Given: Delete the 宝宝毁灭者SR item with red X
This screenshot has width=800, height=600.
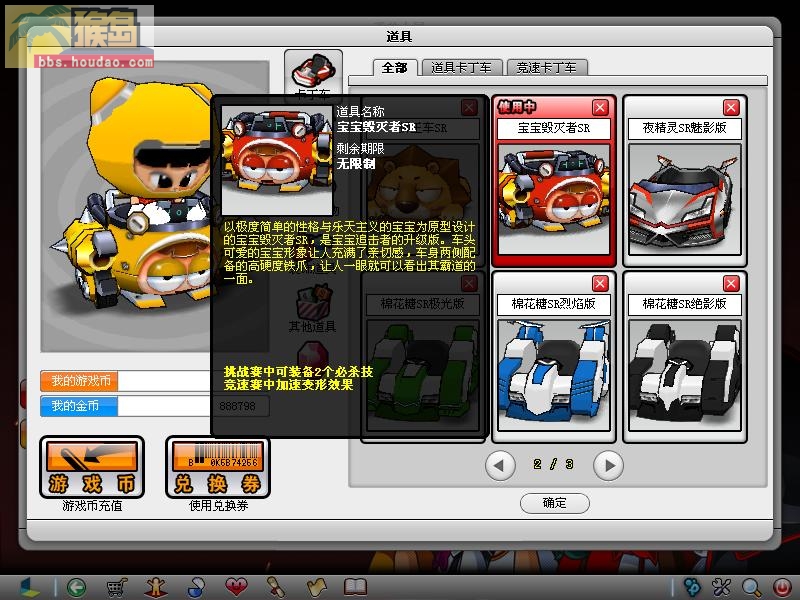Looking at the screenshot, I should pos(600,107).
